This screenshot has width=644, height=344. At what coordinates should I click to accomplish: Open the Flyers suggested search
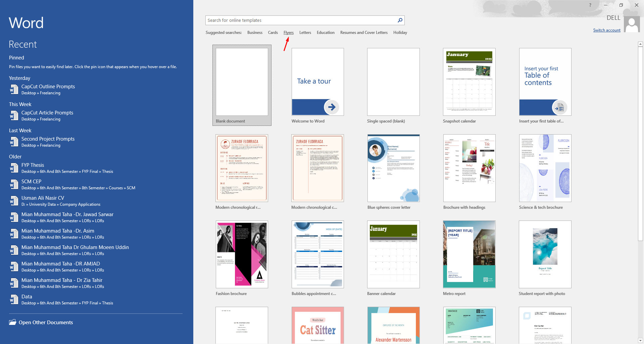(288, 32)
